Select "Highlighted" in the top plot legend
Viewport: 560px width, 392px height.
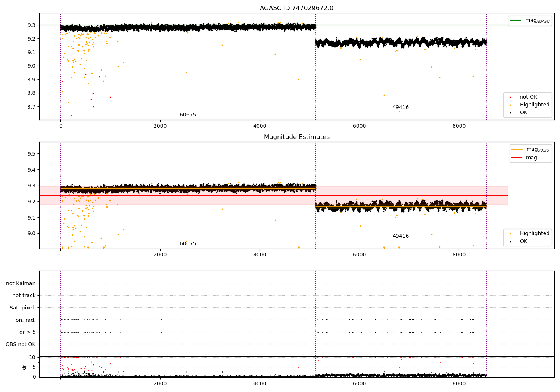pos(535,105)
